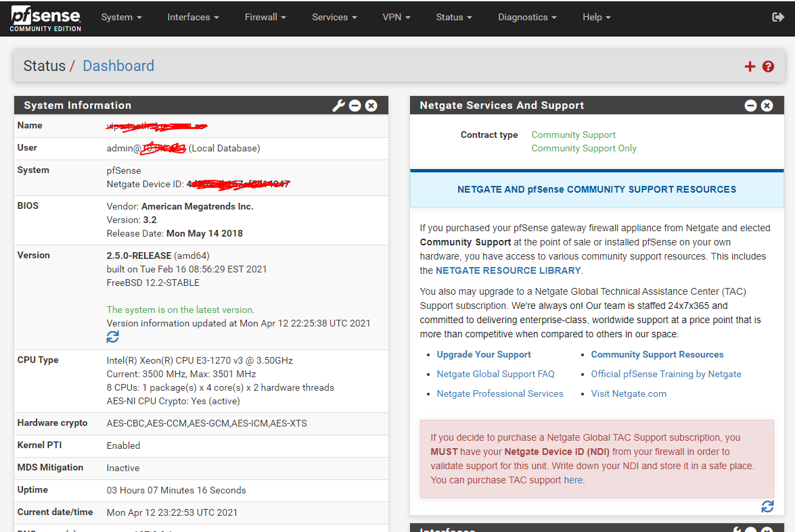Follow the Upgrade Your Support link

484,355
